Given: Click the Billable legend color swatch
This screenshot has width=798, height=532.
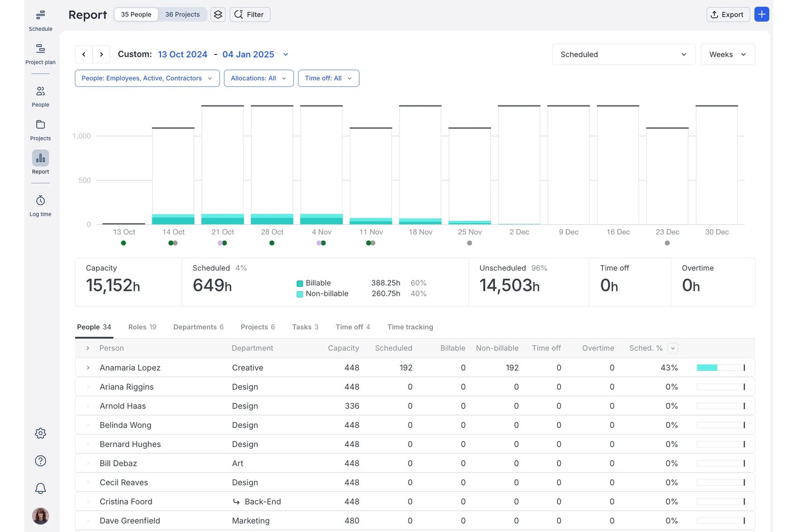Looking at the screenshot, I should click(300, 284).
